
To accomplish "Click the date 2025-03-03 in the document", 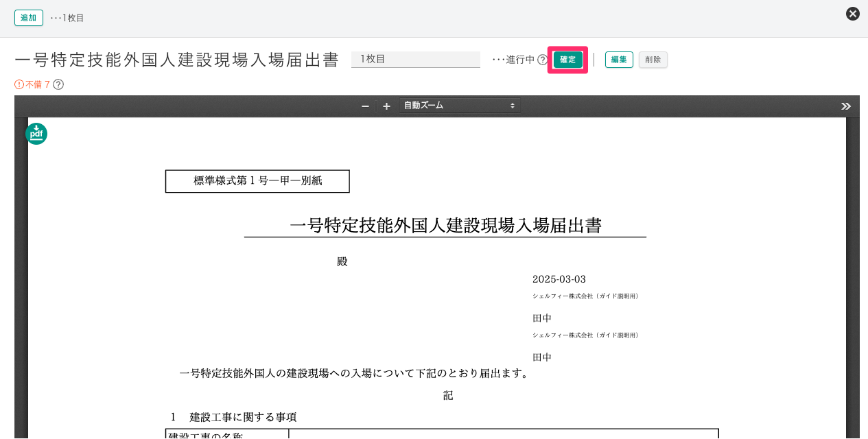I will [x=559, y=279].
